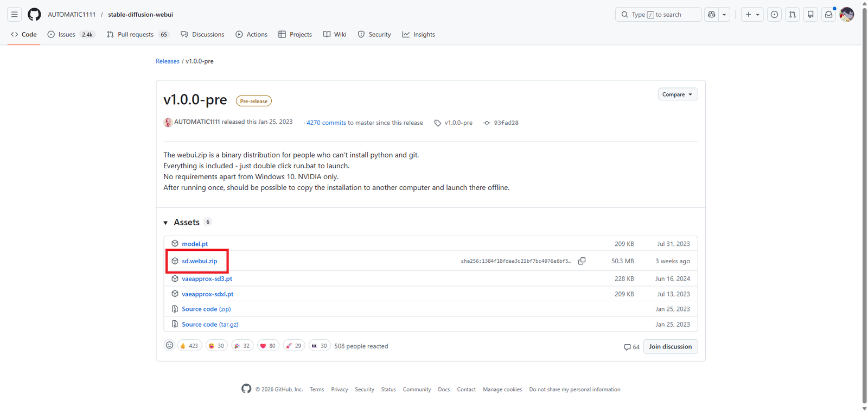Click the page vertical scrollbar

click(x=864, y=206)
